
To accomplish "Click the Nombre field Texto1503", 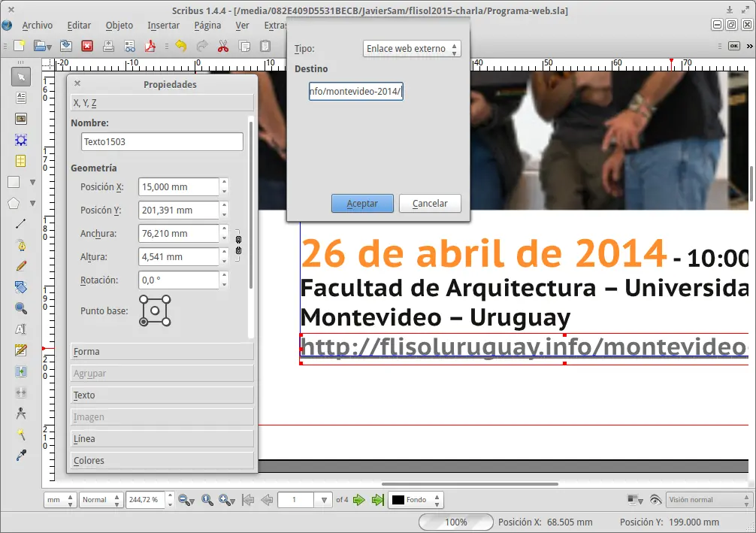I will 162,142.
